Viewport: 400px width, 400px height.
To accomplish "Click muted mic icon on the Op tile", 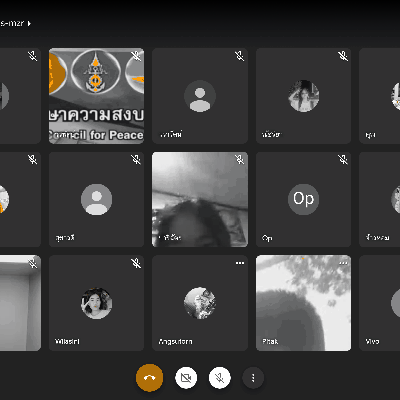I will click(343, 159).
